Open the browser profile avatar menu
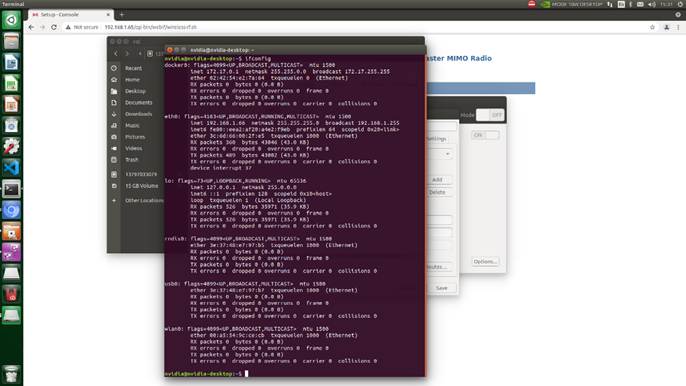Screen dimensions: 686x386 point(666,27)
